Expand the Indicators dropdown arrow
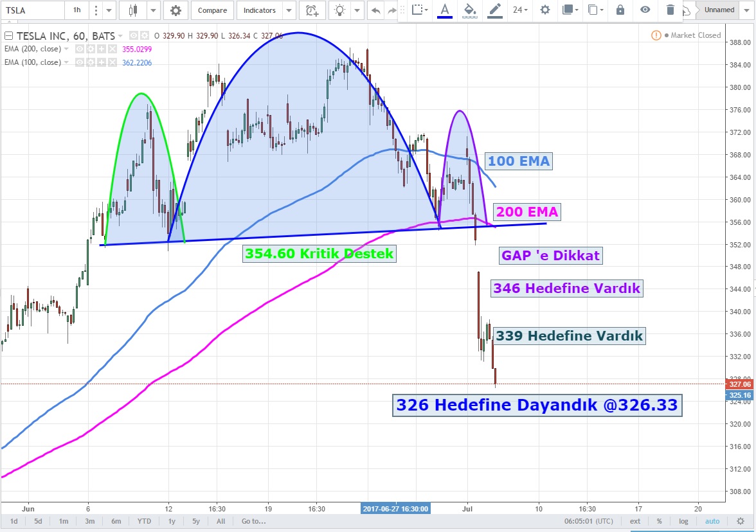 (289, 10)
